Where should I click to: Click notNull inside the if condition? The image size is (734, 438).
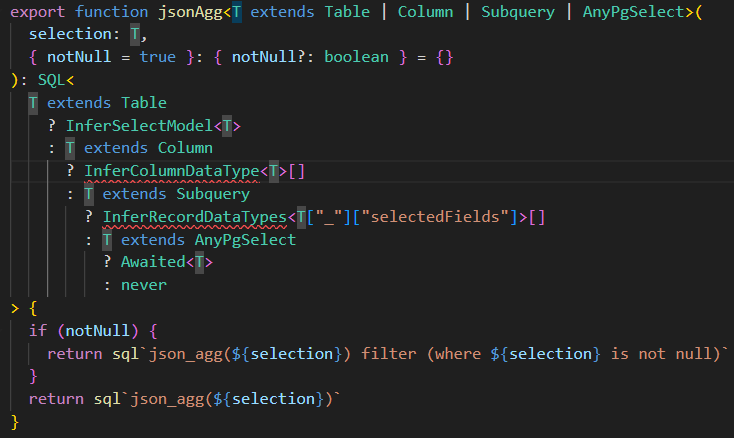coord(97,331)
